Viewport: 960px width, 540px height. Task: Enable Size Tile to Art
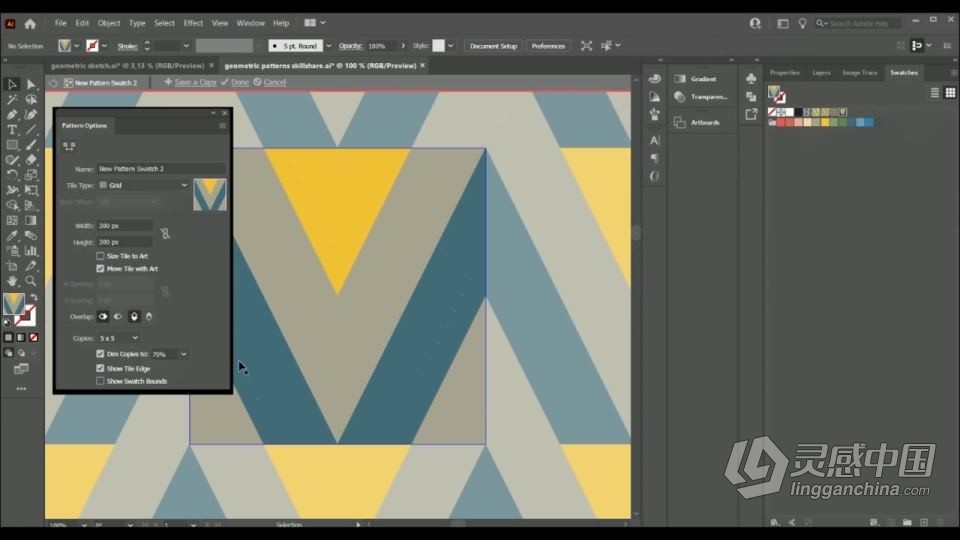coord(100,256)
